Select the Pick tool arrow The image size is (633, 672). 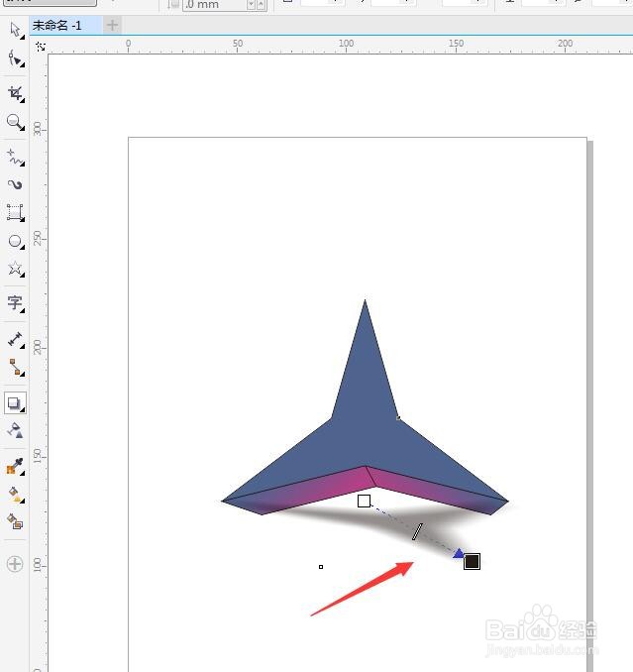pos(16,30)
